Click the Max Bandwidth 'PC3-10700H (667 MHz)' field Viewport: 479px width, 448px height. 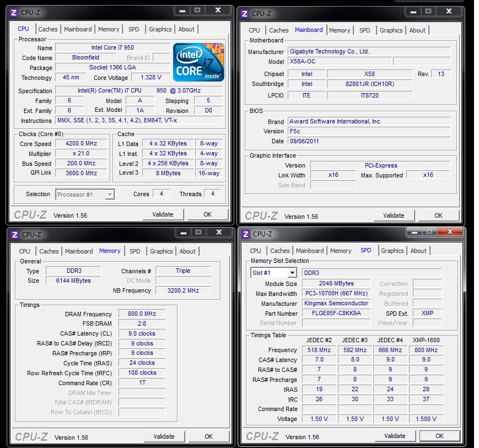pos(336,293)
